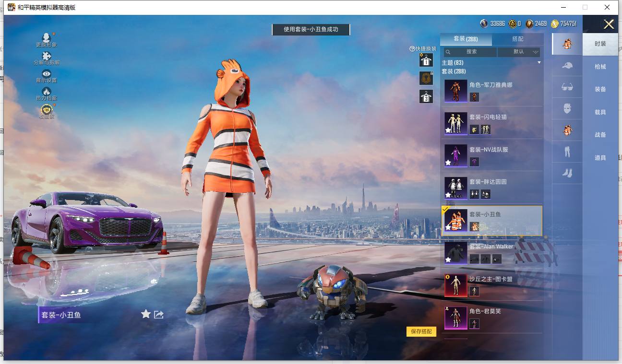Select the pants category icon

pos(567,151)
